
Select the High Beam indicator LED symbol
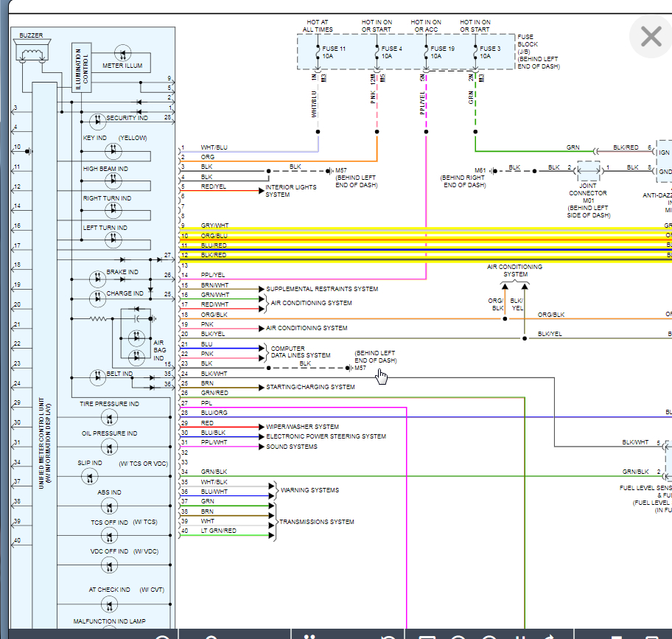(113, 179)
